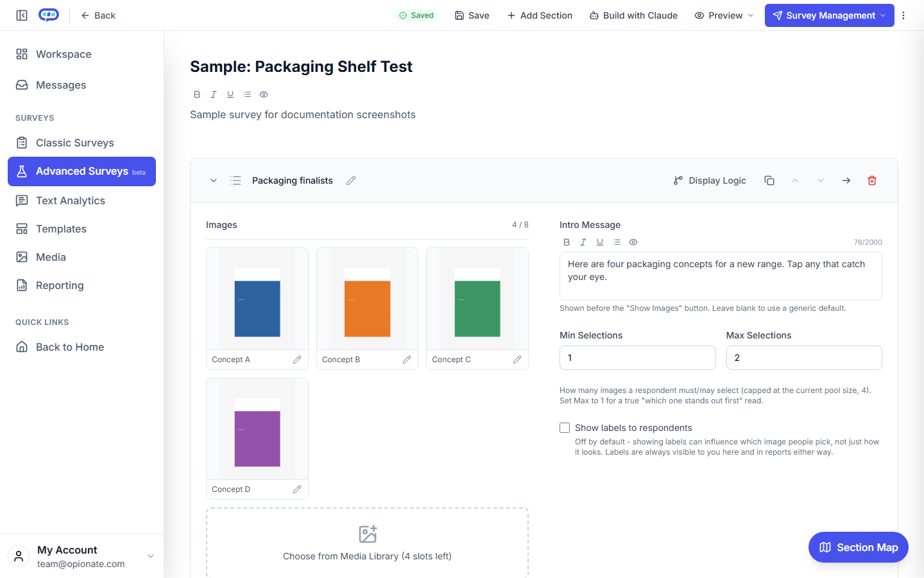Open Survey Management menu
Screen dimensions: 924x578
click(x=830, y=15)
